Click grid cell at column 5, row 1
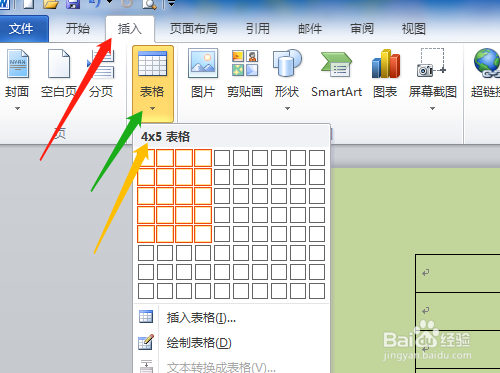This screenshot has height=373, width=500. coord(222,158)
